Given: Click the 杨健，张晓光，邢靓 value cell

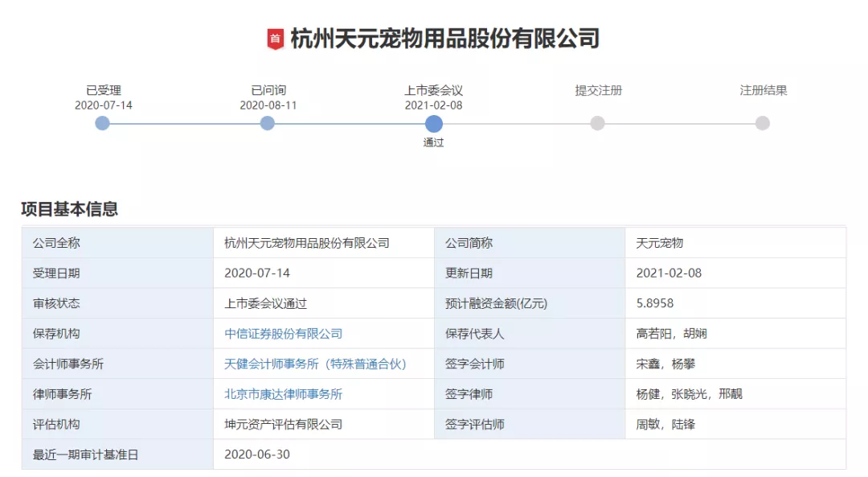Looking at the screenshot, I should 735,394.
